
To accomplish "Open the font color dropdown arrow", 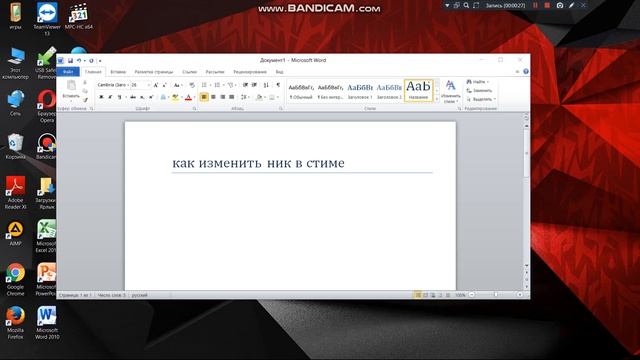I will [194, 97].
